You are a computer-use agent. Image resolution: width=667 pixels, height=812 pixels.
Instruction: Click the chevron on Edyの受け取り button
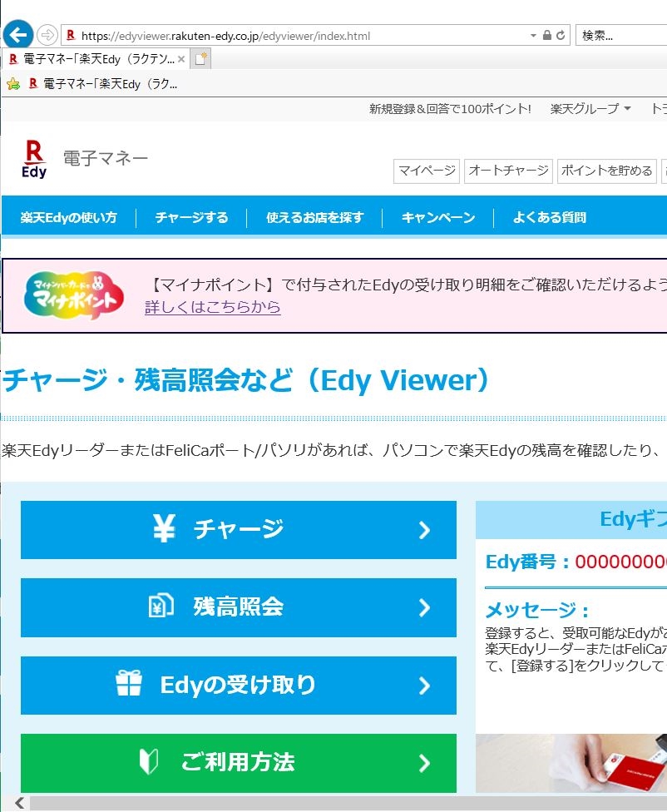coord(424,686)
